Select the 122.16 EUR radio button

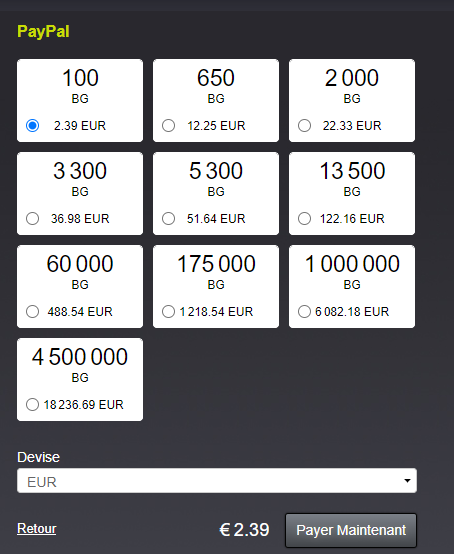coord(304,218)
